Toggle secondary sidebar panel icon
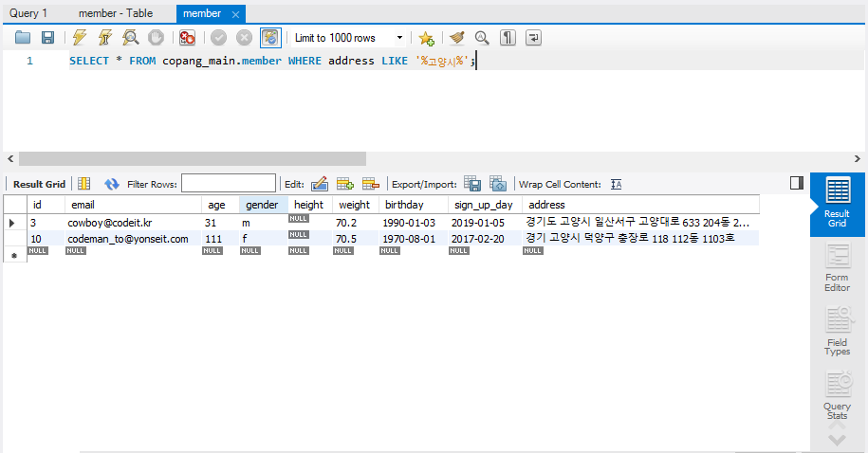 [797, 183]
